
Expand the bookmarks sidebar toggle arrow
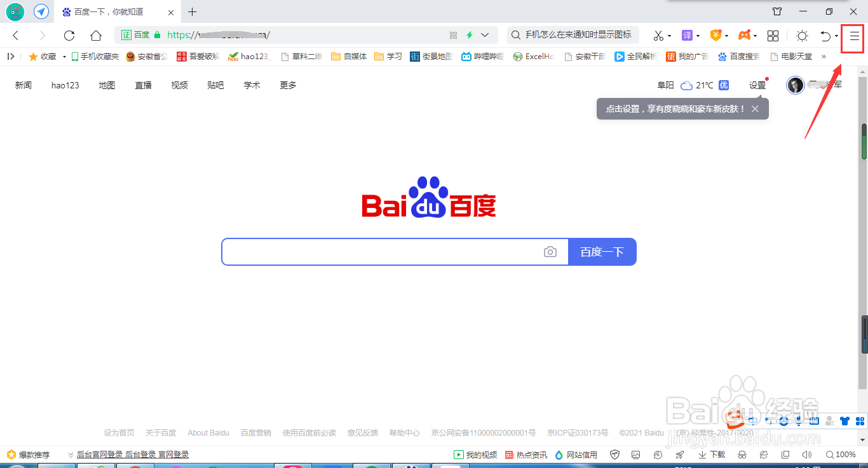(11, 56)
